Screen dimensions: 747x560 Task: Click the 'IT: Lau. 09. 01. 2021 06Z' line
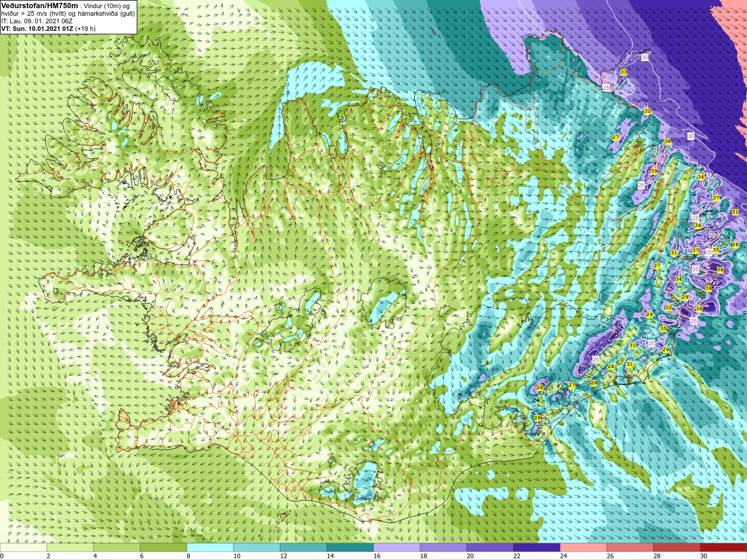click(37, 21)
